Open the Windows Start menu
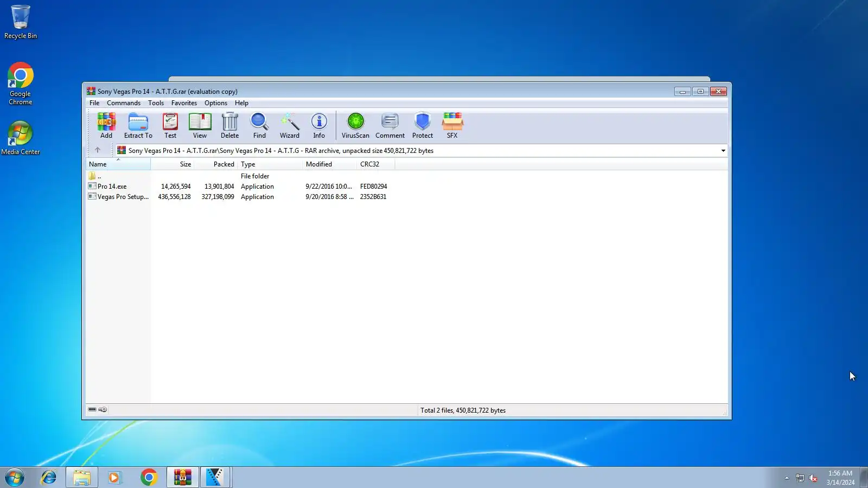Image resolution: width=868 pixels, height=488 pixels. 15,477
